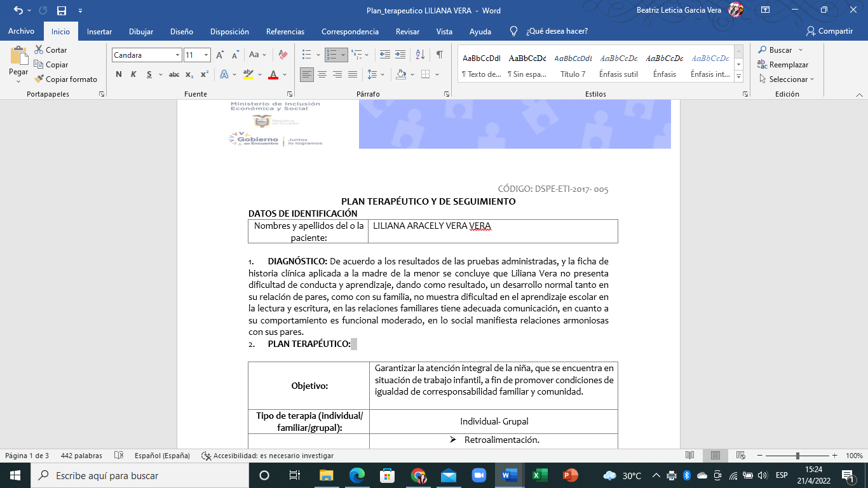Click the zoom slider in status bar

pyautogui.click(x=797, y=456)
